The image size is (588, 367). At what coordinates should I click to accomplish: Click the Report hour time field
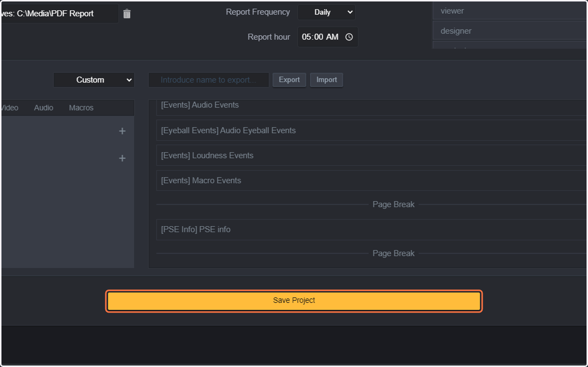327,37
